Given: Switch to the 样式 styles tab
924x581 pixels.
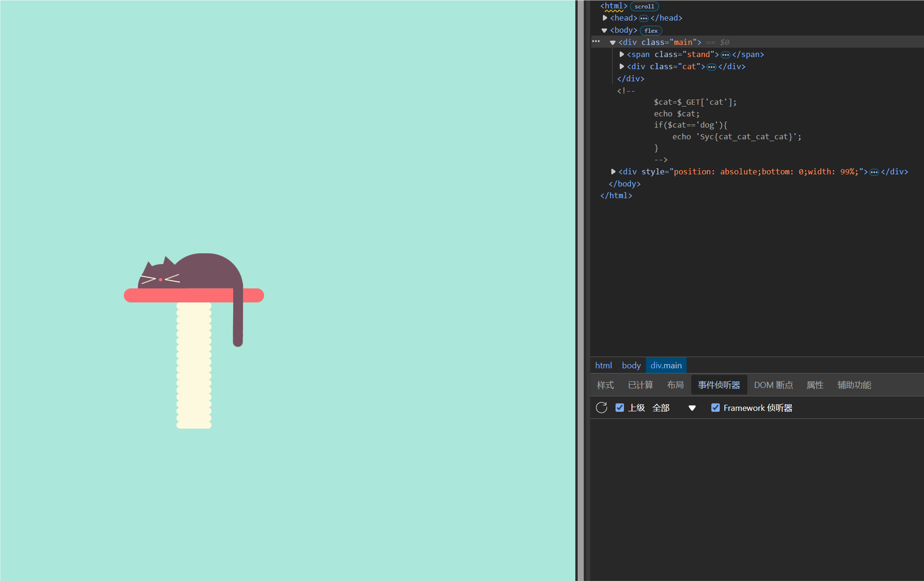Looking at the screenshot, I should tap(605, 385).
